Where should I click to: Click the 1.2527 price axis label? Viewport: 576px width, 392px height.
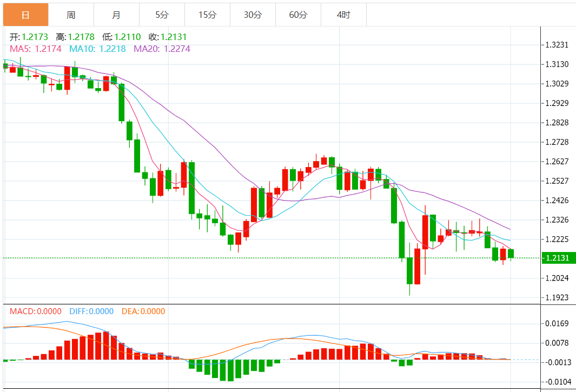(557, 181)
